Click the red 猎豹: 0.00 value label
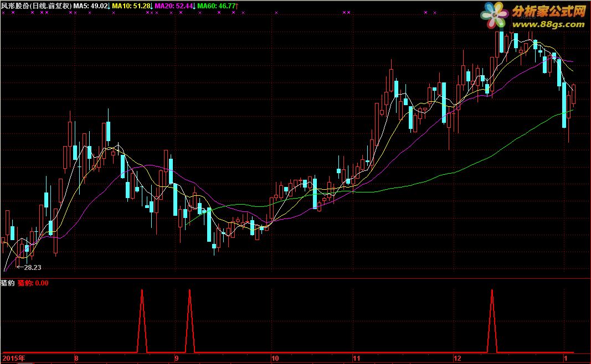The height and width of the screenshot is (364, 591). pos(33,283)
